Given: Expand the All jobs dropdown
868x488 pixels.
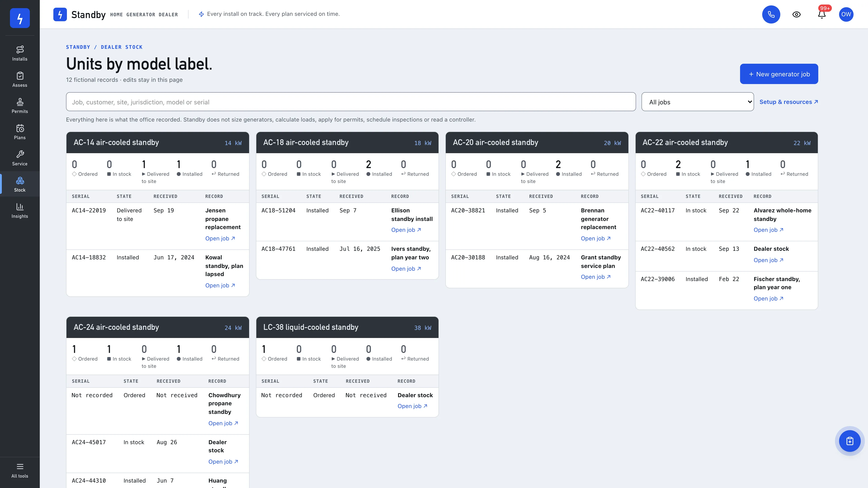Looking at the screenshot, I should [698, 102].
